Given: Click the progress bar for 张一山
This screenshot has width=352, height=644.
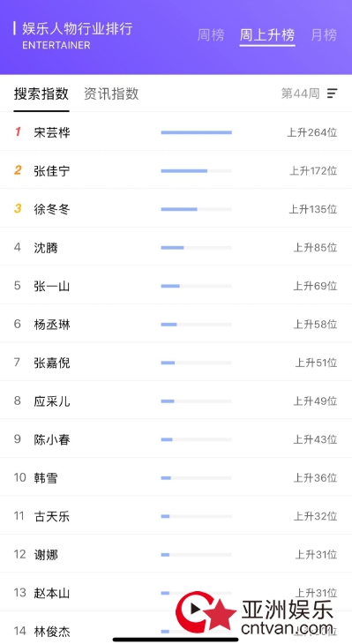Looking at the screenshot, I should [197, 286].
